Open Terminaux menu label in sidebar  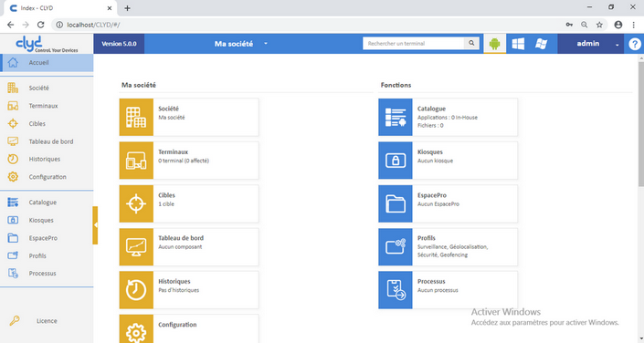(43, 106)
